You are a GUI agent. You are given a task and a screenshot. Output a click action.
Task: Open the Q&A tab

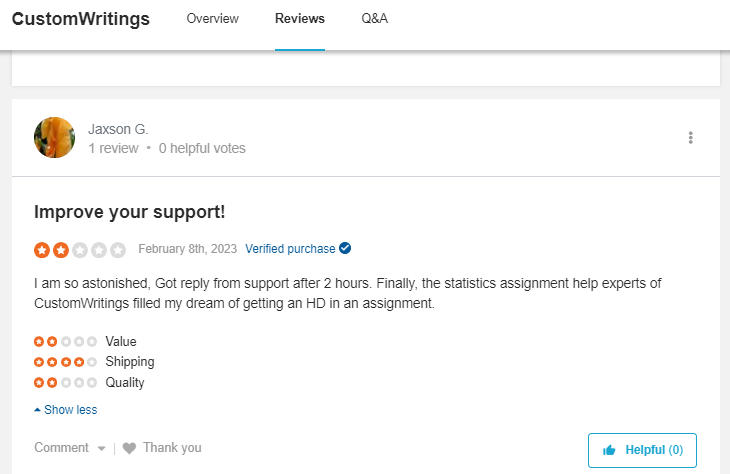(x=375, y=19)
